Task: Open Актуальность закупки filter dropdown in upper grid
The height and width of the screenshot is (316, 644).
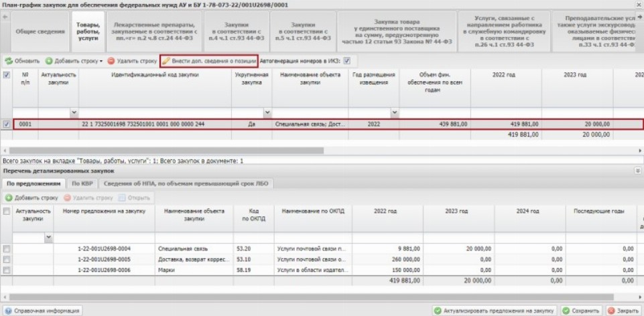Action: pos(74,112)
